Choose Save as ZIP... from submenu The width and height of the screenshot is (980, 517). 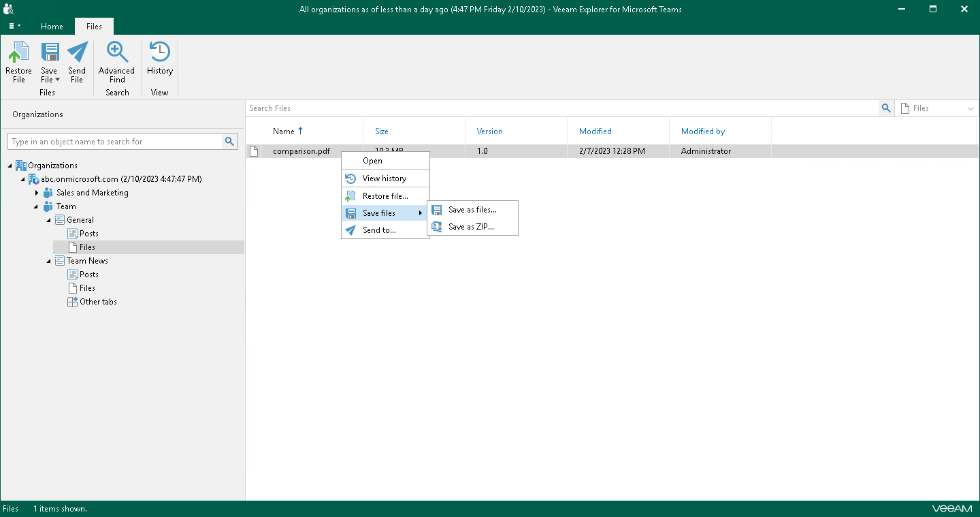point(471,227)
